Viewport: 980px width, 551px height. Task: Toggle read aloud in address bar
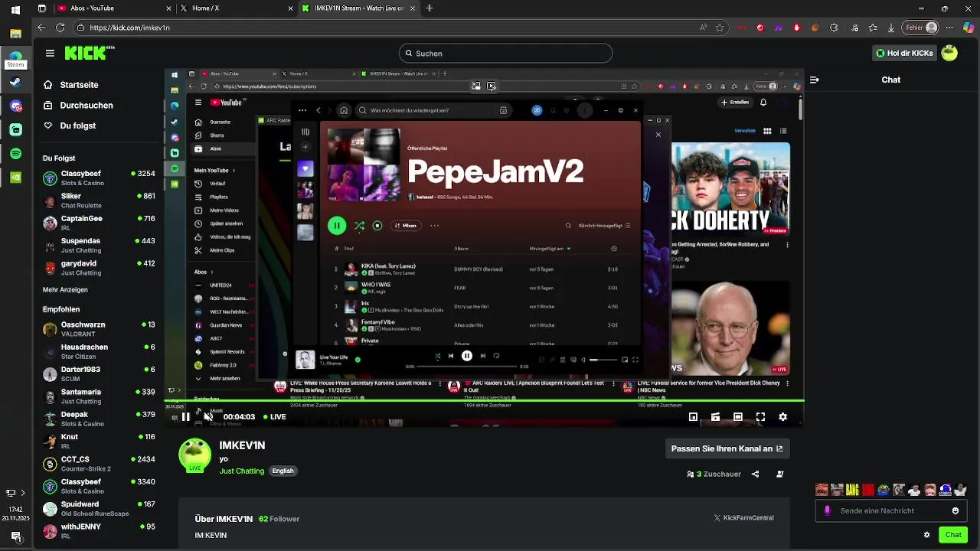704,28
